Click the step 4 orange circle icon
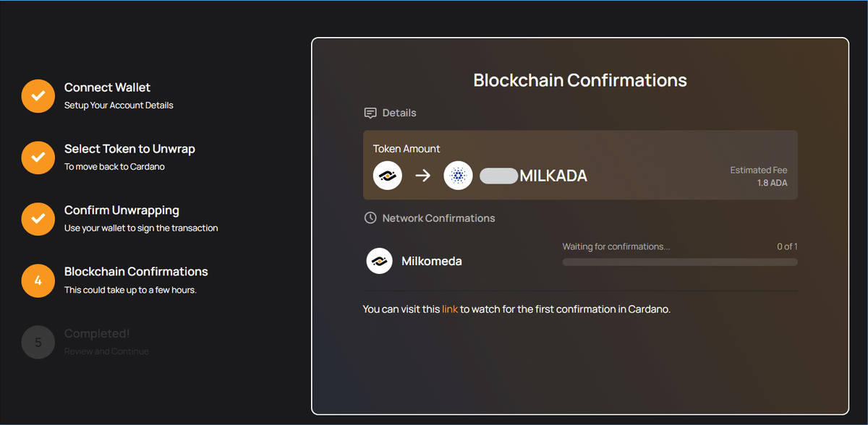Viewport: 868px width, 425px height. (38, 280)
